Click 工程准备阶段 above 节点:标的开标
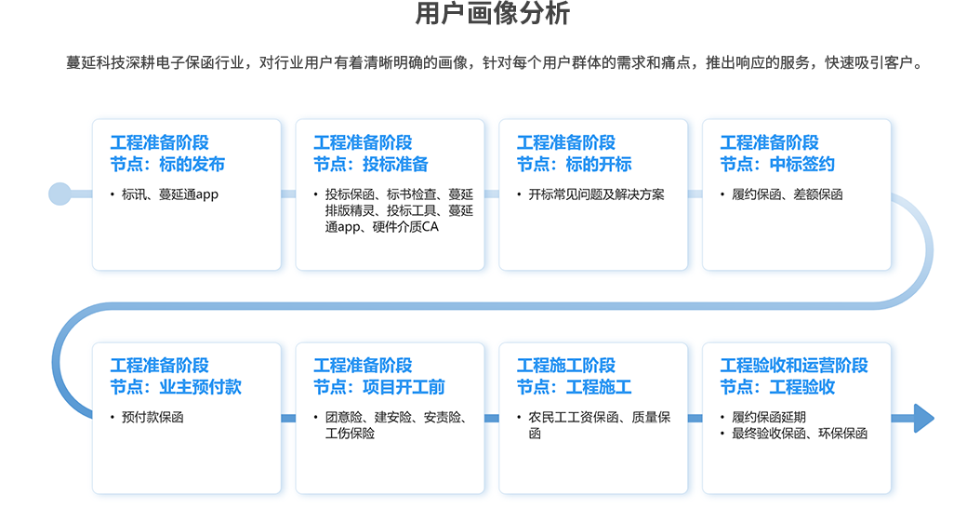 (x=565, y=142)
